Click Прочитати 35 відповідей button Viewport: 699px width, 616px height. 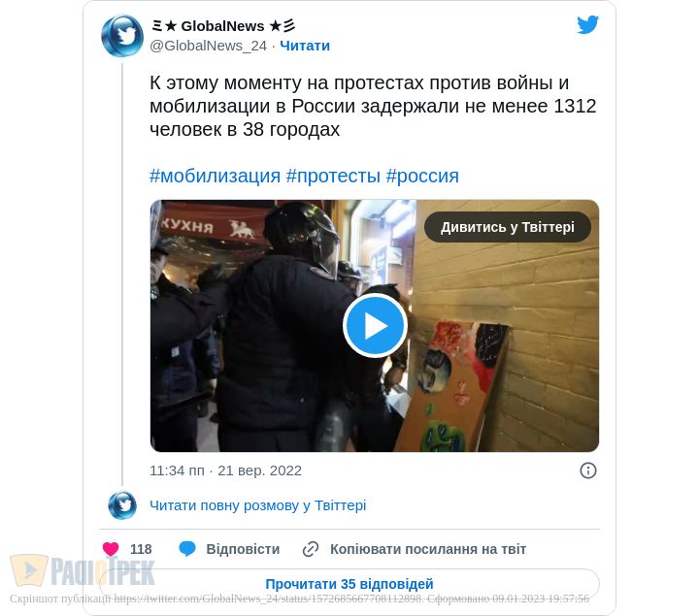tap(349, 584)
